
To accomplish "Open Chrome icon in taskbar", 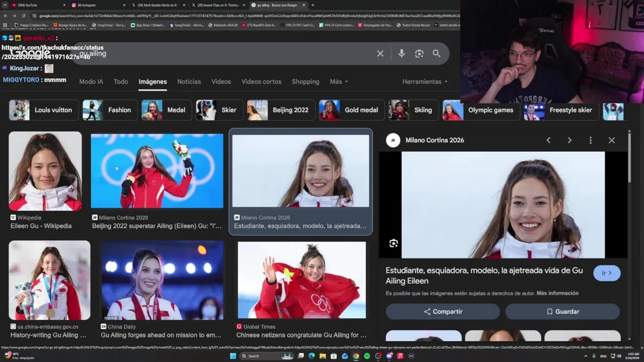I will (x=356, y=356).
